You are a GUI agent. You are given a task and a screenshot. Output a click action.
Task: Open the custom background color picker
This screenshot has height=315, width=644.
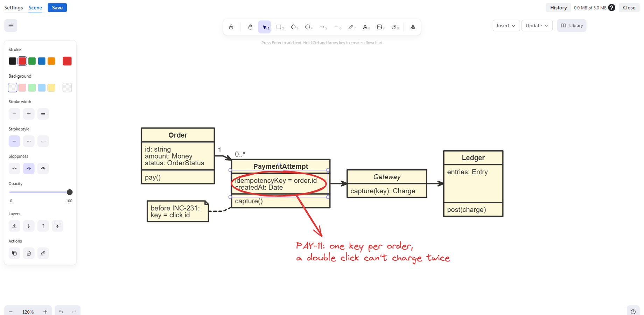pos(67,87)
